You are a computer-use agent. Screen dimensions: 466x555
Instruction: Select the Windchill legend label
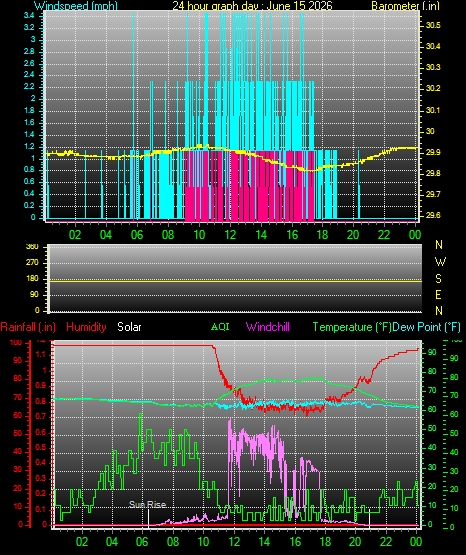(268, 327)
